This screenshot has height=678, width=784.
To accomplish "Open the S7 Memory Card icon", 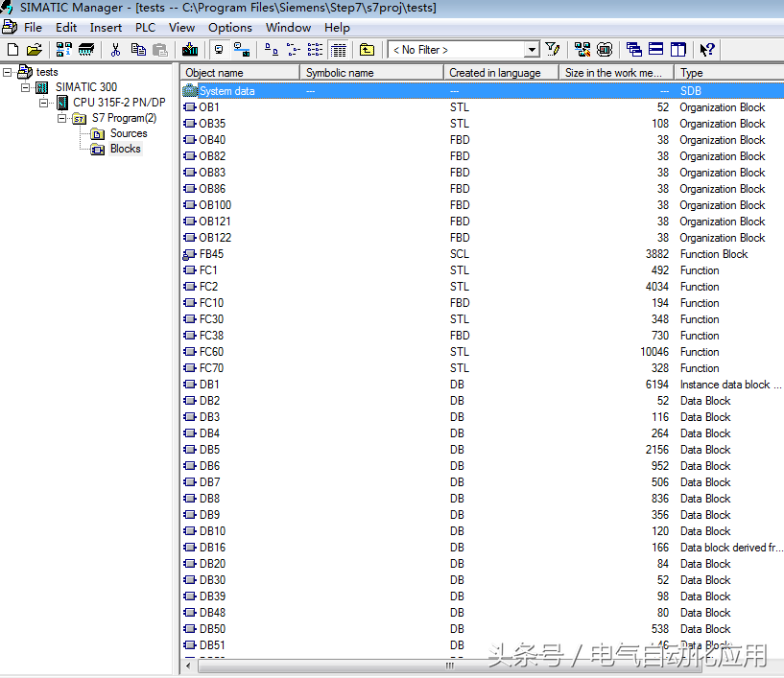I will [86, 49].
